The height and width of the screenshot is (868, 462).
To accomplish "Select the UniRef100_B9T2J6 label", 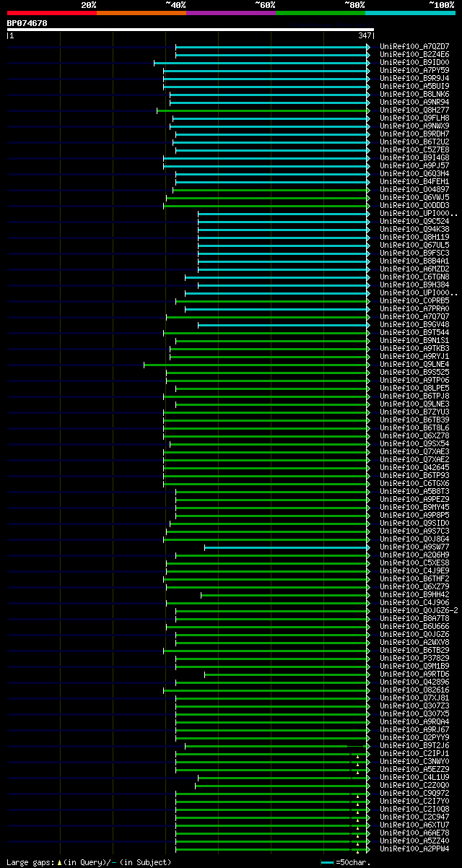I will coord(414,745).
